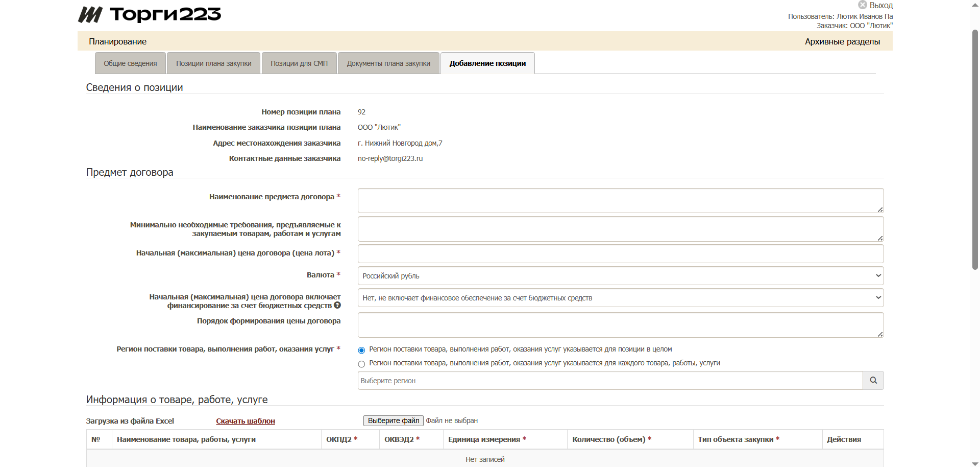Screen dimensions: 980x467
Task: Open the Валюта currency dropdown
Action: click(620, 276)
